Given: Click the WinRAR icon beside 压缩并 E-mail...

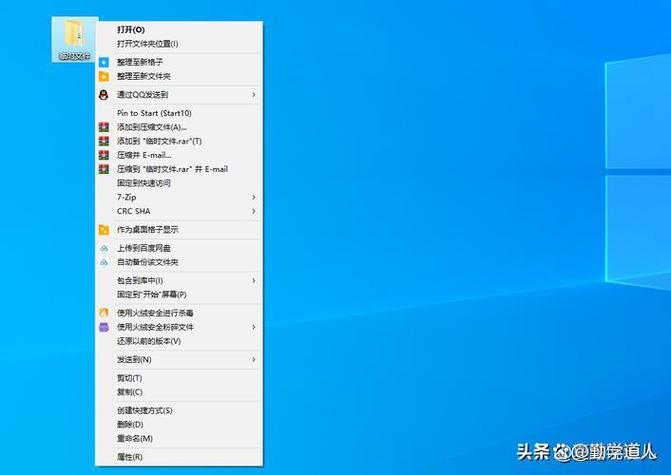Looking at the screenshot, I should pos(104,155).
